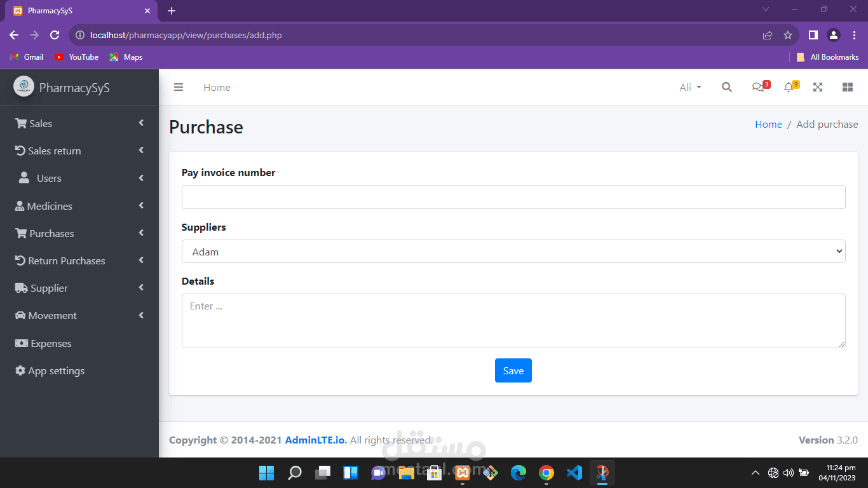868x488 pixels.
Task: Open XAMPP control panel taskbar icon
Action: click(463, 473)
